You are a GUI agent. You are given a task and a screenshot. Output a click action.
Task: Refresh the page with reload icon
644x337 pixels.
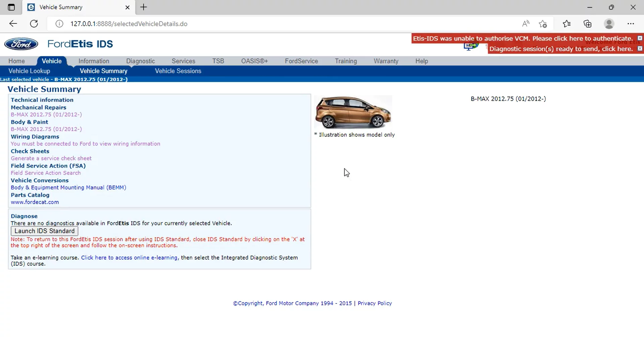[34, 24]
